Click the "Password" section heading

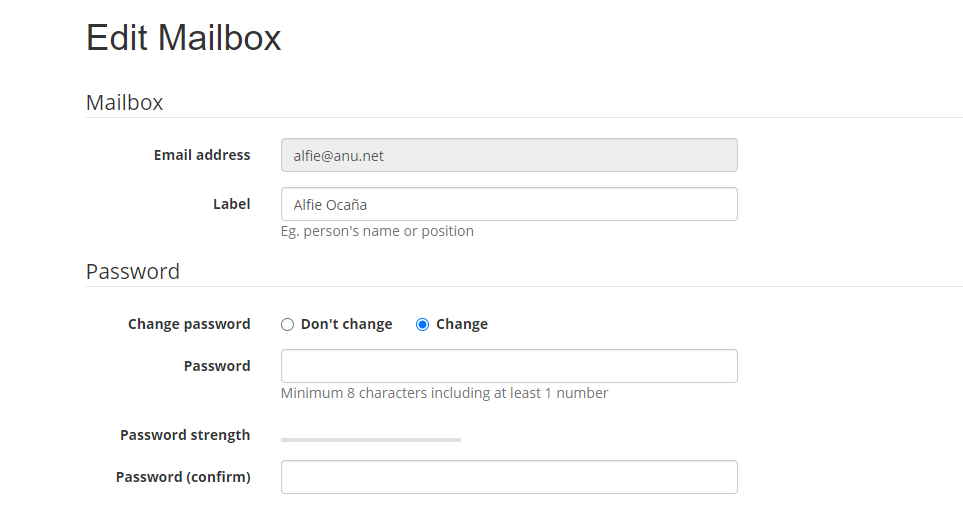point(133,272)
